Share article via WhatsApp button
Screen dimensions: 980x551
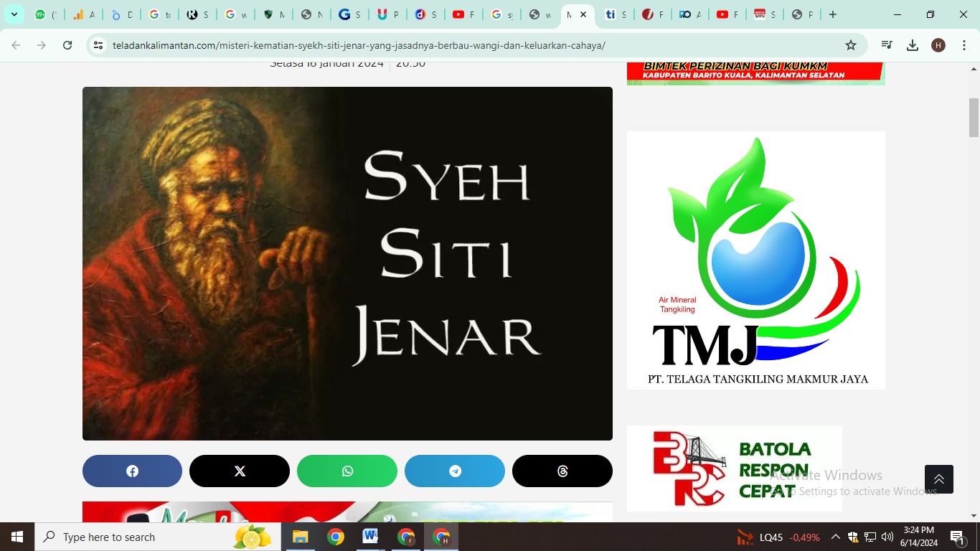point(347,471)
